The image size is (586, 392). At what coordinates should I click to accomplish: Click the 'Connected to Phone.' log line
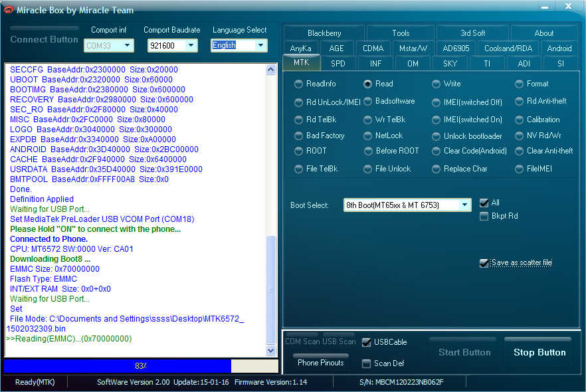(x=49, y=239)
